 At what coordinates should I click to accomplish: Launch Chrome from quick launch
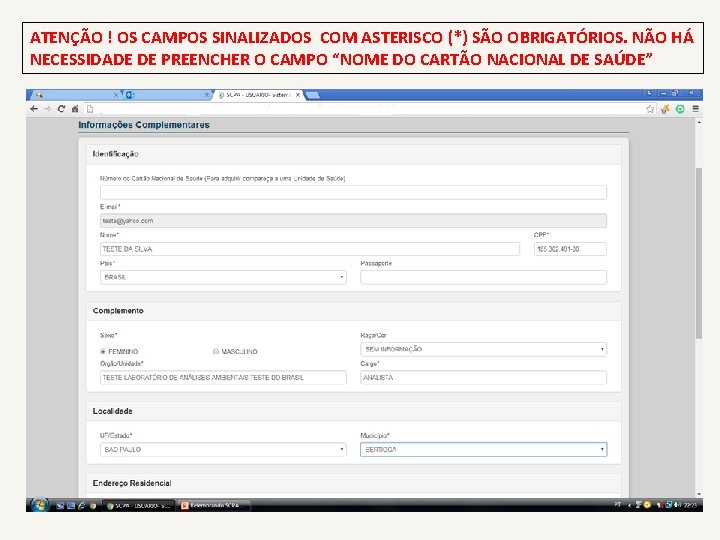tap(93, 506)
